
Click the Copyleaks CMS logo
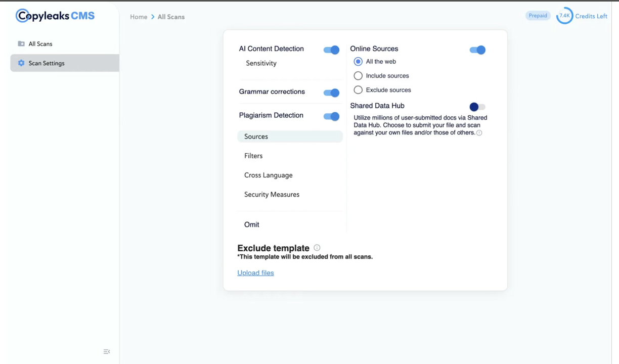[55, 16]
